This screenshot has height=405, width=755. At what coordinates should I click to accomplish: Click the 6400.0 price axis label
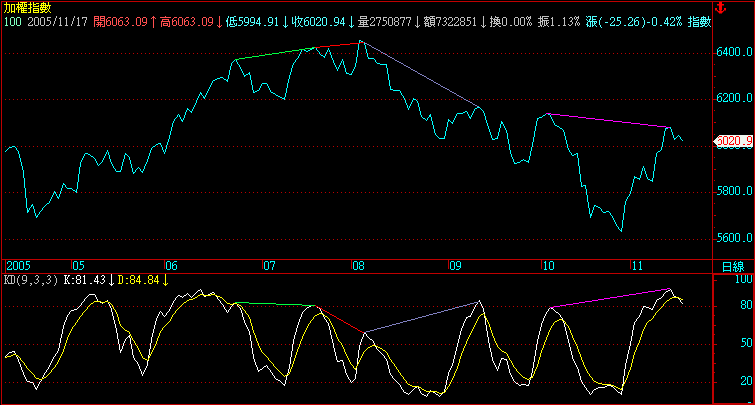(x=734, y=52)
